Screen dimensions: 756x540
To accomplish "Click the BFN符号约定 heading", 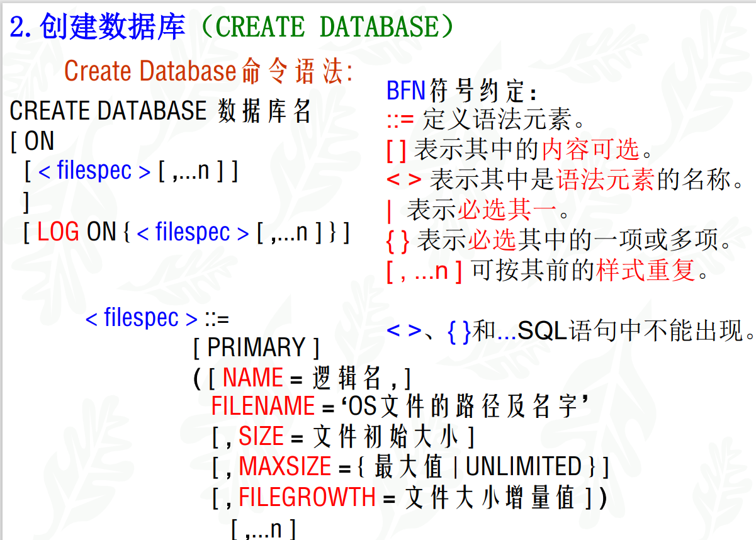I will (x=462, y=92).
